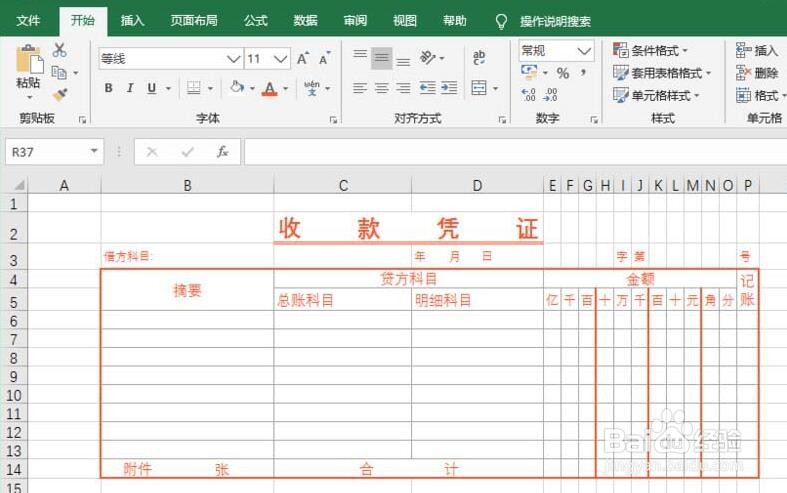Select row 6 header
Viewport: 787px width, 493px height.
pyautogui.click(x=14, y=321)
